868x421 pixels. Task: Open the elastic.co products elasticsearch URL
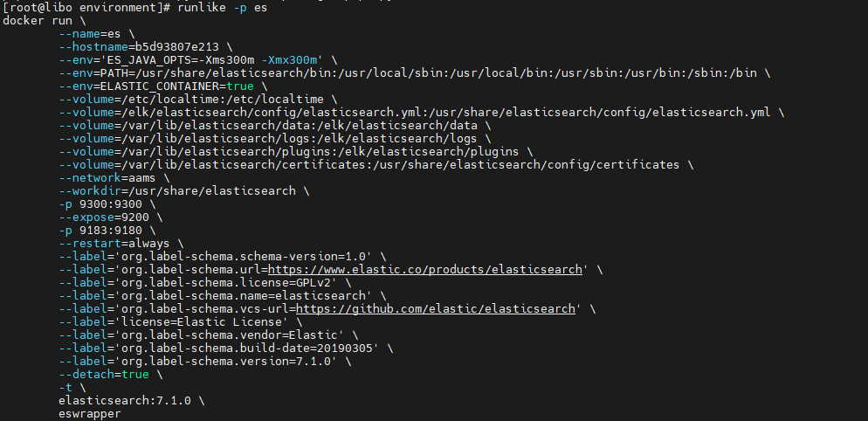425,269
